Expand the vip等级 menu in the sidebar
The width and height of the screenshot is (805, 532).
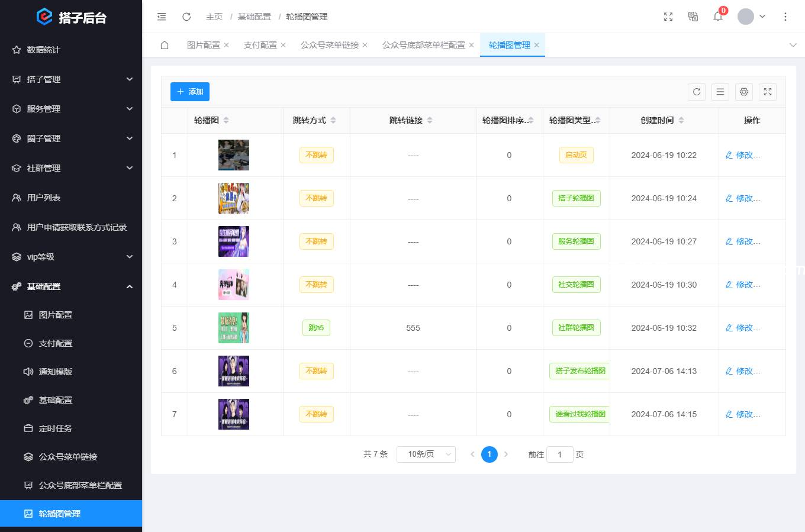[x=71, y=256]
